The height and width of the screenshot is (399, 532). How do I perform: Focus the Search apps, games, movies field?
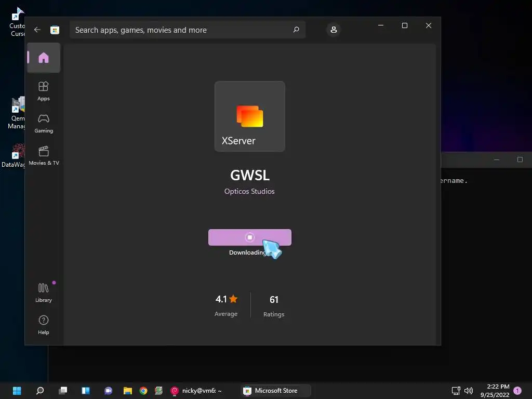pos(188,30)
